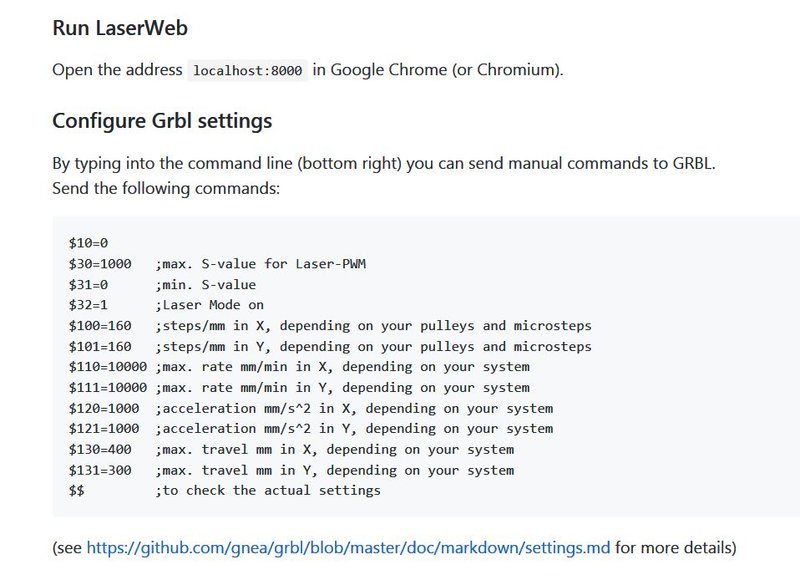
Task: Click the Run LaserWeb heading
Action: [120, 28]
